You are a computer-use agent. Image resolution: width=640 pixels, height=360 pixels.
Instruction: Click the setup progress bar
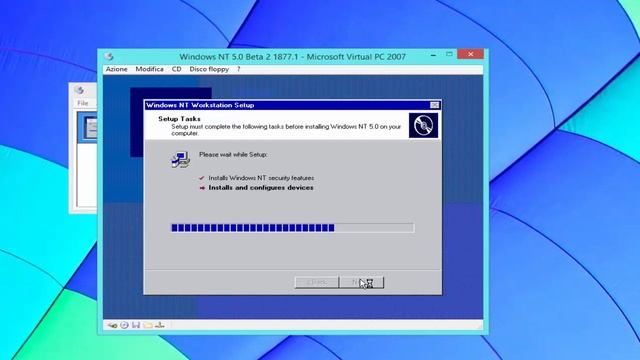(x=292, y=228)
